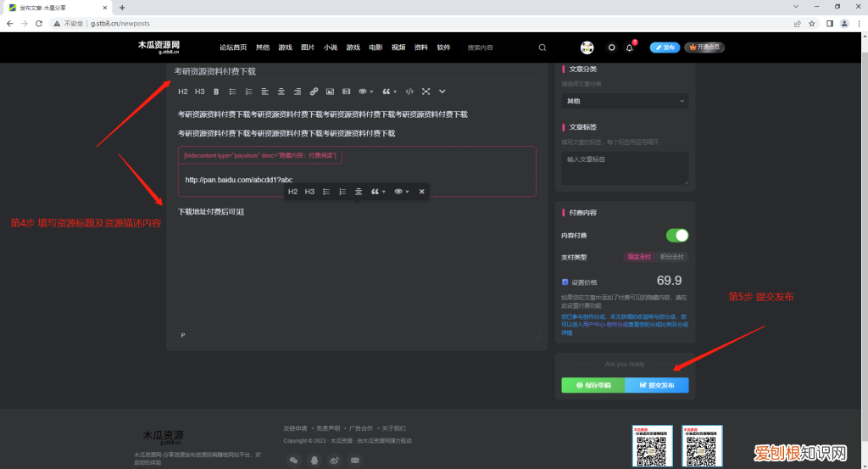Image resolution: width=868 pixels, height=469 pixels.
Task: Open notifications via the bell icon
Action: 629,47
